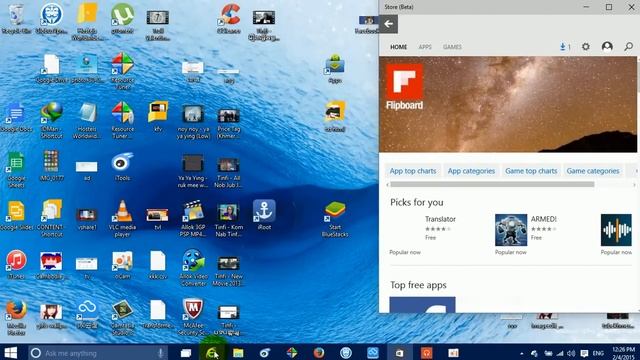This screenshot has width=640, height=360.
Task: Click the Cortana microphone icon
Action: pos(161,353)
